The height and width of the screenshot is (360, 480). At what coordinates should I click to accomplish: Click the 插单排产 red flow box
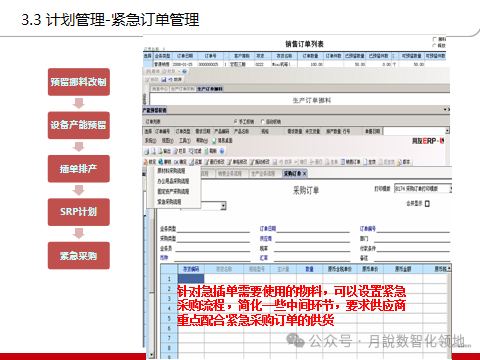coord(79,169)
